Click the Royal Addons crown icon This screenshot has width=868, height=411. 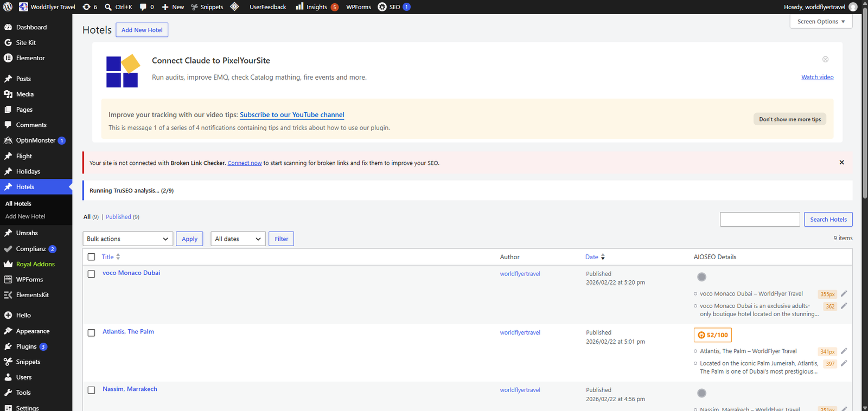pos(8,264)
